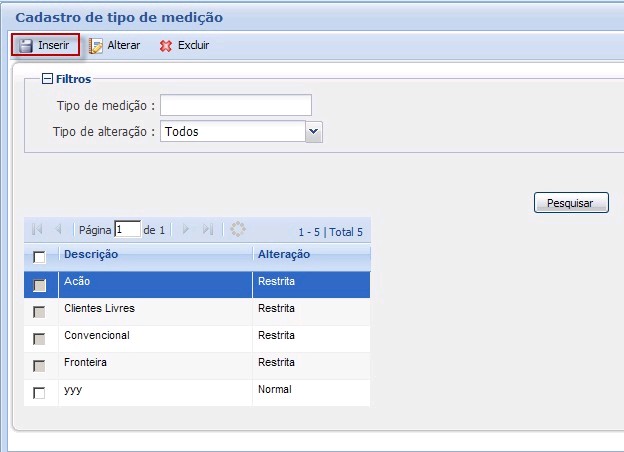
Task: Jump to last page of grid
Action: click(x=207, y=230)
